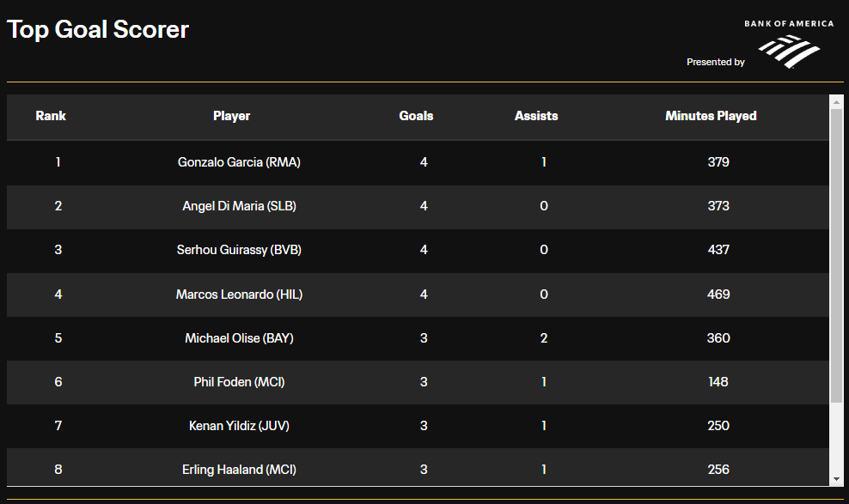Click Phil Foden's 148 minutes played value
The height and width of the screenshot is (504, 849).
[x=718, y=382]
